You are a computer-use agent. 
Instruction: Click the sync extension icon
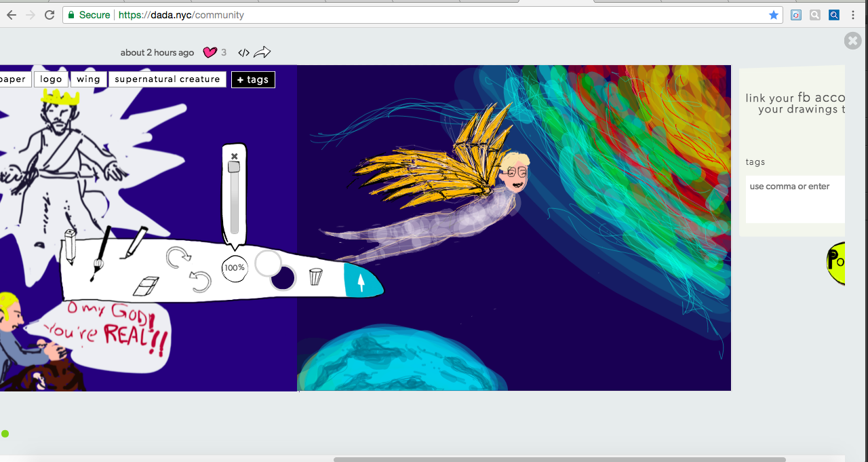tap(797, 15)
